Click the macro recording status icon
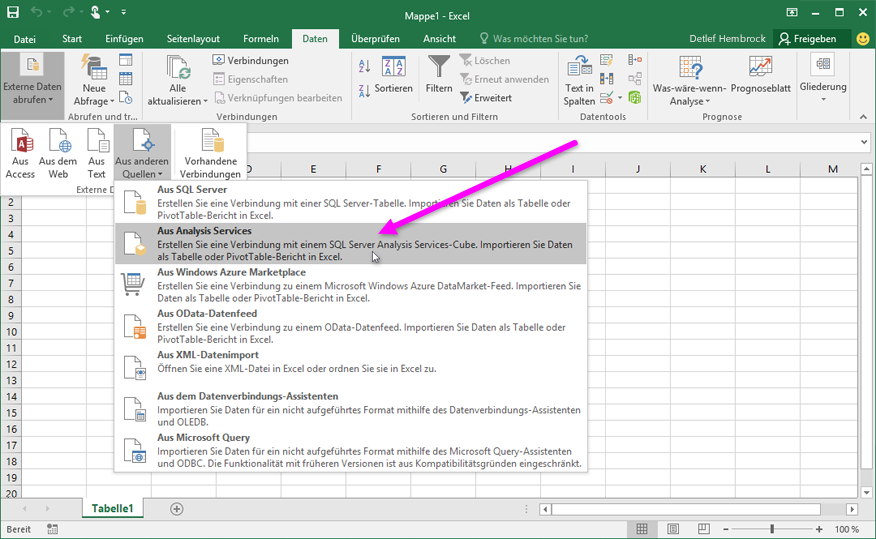The height and width of the screenshot is (539, 876). 53,529
